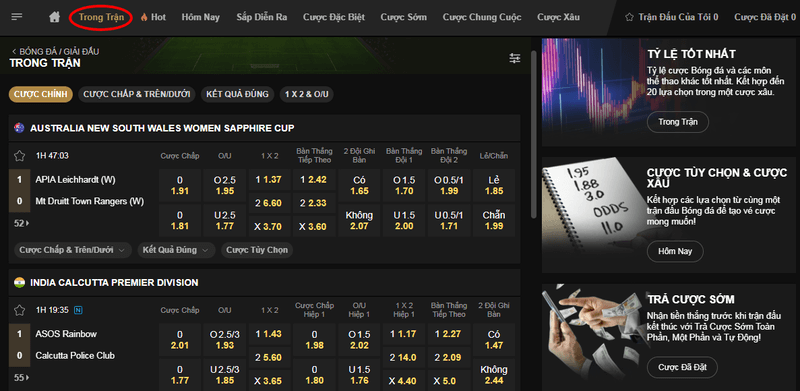800x391 pixels.
Task: Click the vertical scrollbar of match list
Action: [534, 133]
